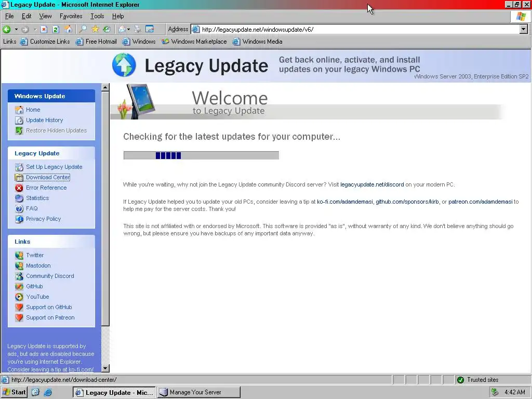Follow the legacyupdate.net/discord link
Image resolution: width=532 pixels, height=399 pixels.
coord(372,184)
